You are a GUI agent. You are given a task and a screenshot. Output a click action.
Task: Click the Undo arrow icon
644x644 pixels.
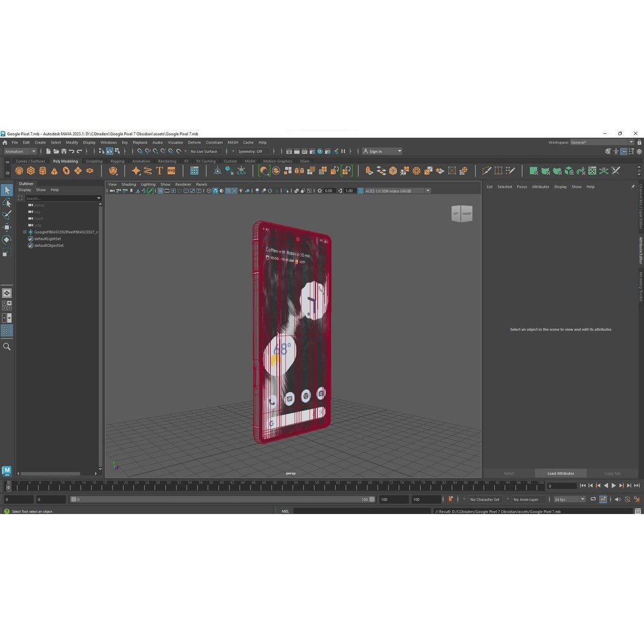[72, 151]
